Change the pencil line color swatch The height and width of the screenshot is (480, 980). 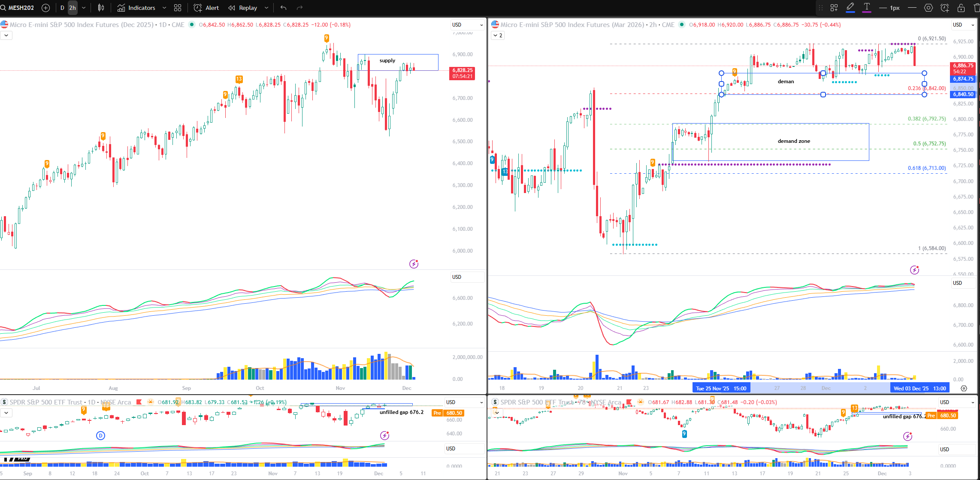click(x=850, y=8)
